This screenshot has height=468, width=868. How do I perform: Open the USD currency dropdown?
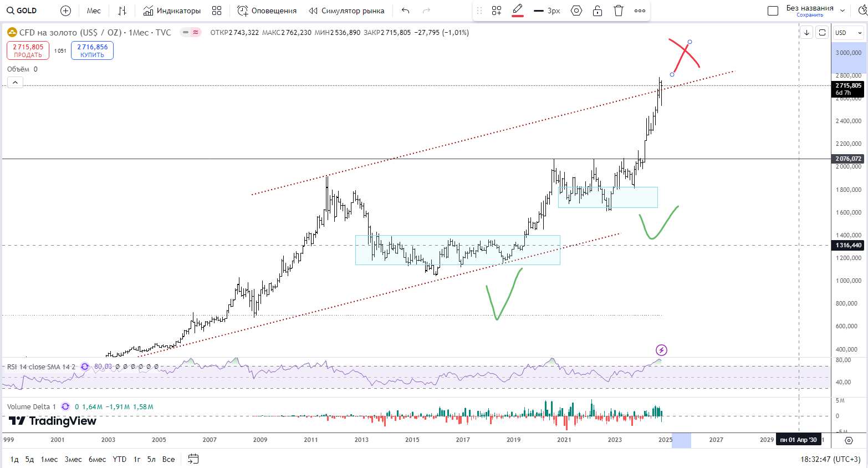point(849,33)
